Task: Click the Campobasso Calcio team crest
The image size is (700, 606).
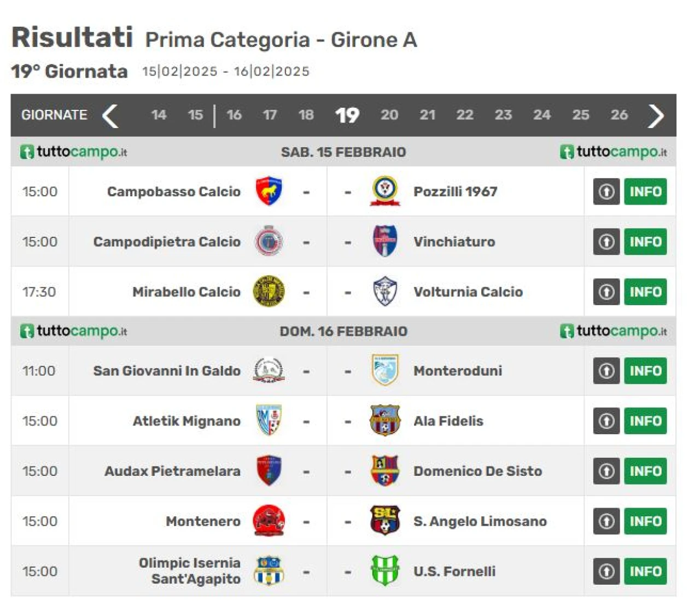Action: coord(269,191)
